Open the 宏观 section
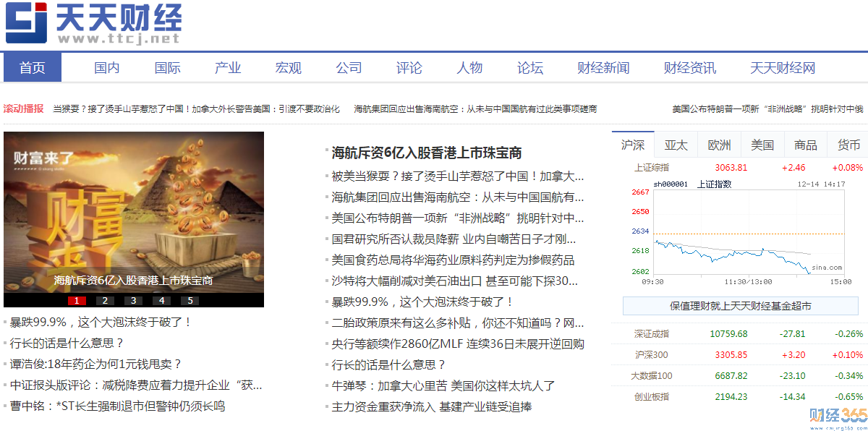The image size is (868, 431). pos(289,68)
